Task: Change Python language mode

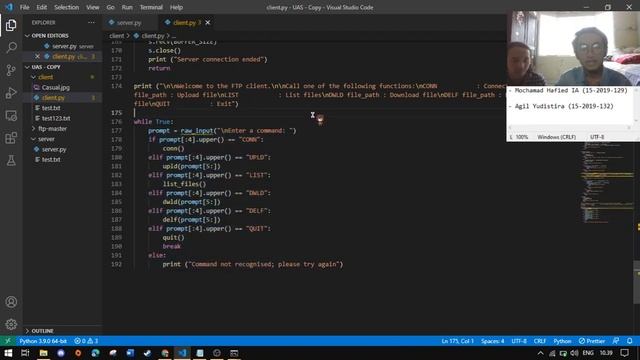Action: pyautogui.click(x=562, y=341)
